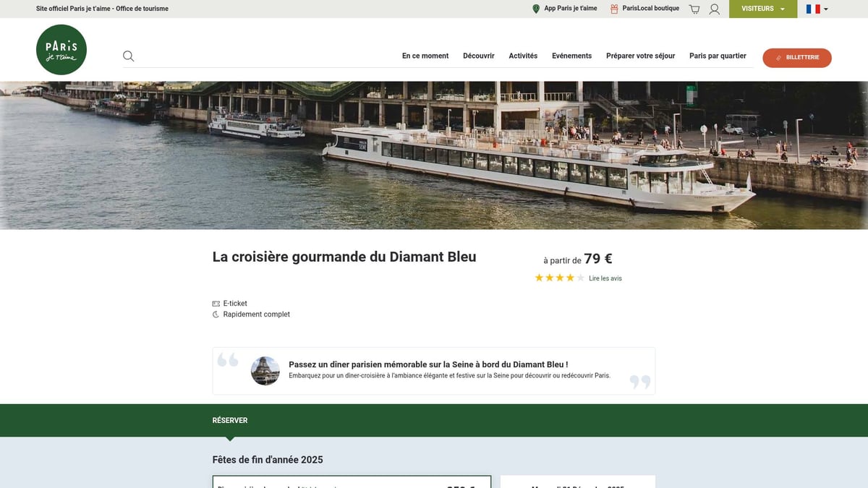Select the RÉSERVER tab
This screenshot has height=488, width=868.
click(x=229, y=420)
